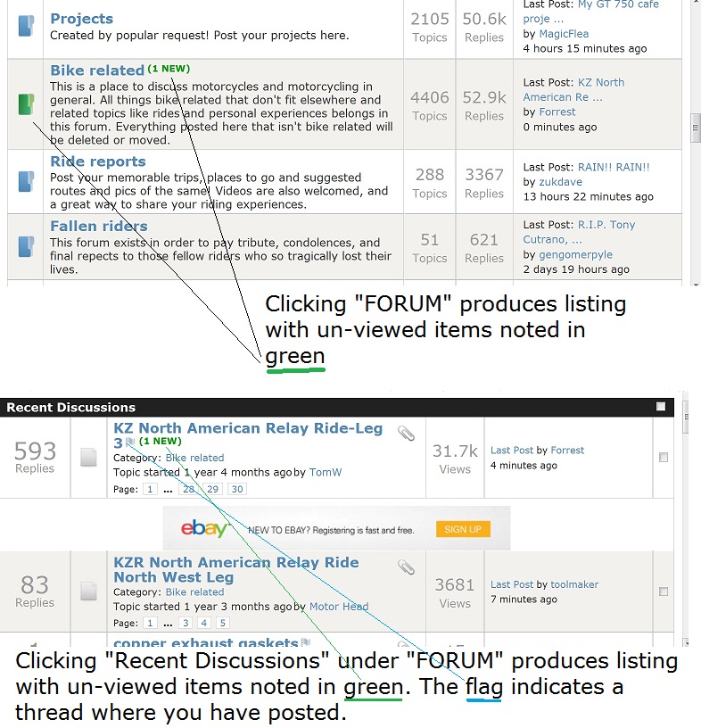The height and width of the screenshot is (728, 701).
Task: Collapse the Recent Discussions panel
Action: point(661,407)
